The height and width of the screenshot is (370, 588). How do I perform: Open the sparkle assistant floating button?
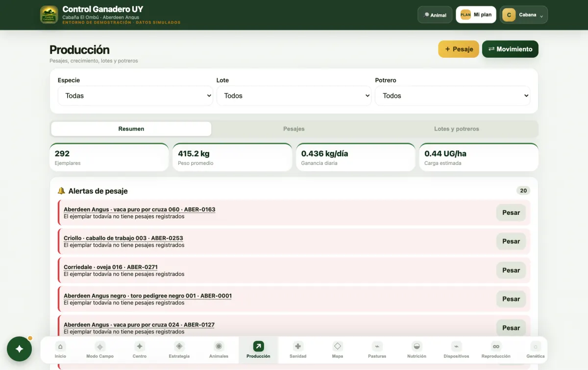tap(20, 349)
